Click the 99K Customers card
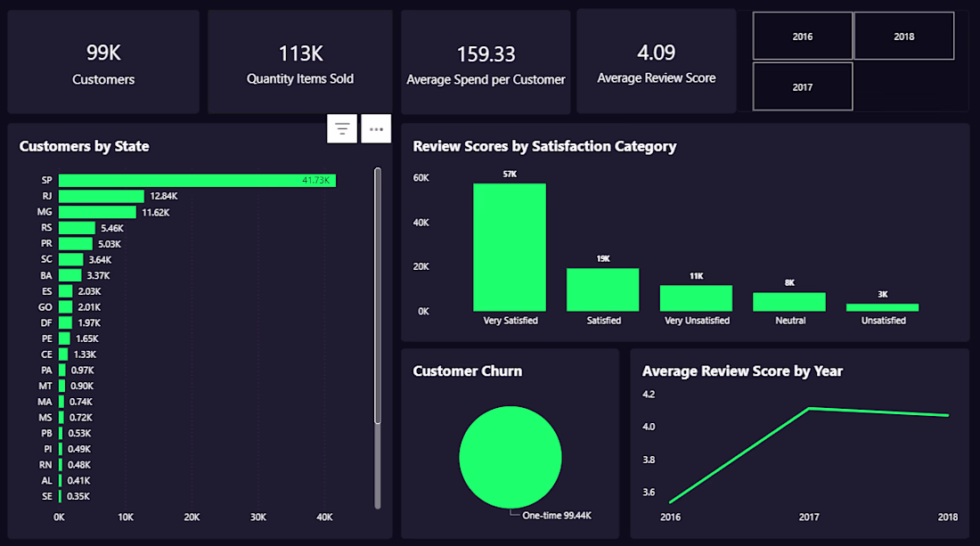The image size is (980, 546). (x=103, y=61)
